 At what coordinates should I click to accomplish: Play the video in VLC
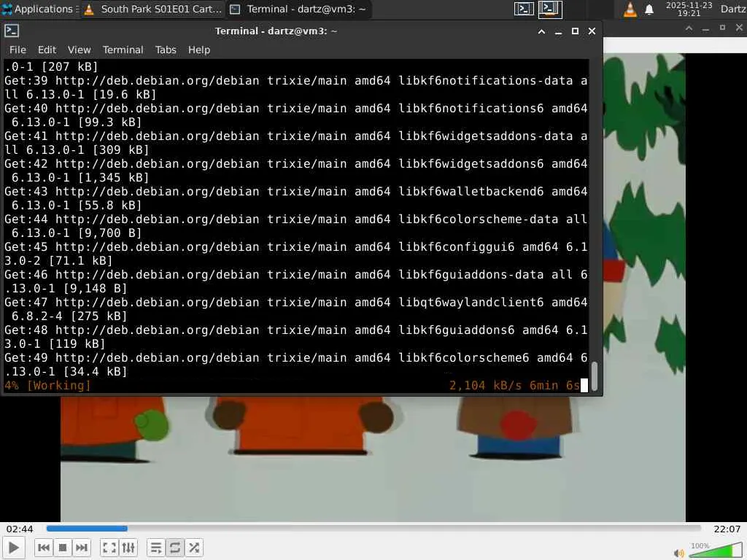pos(14,548)
